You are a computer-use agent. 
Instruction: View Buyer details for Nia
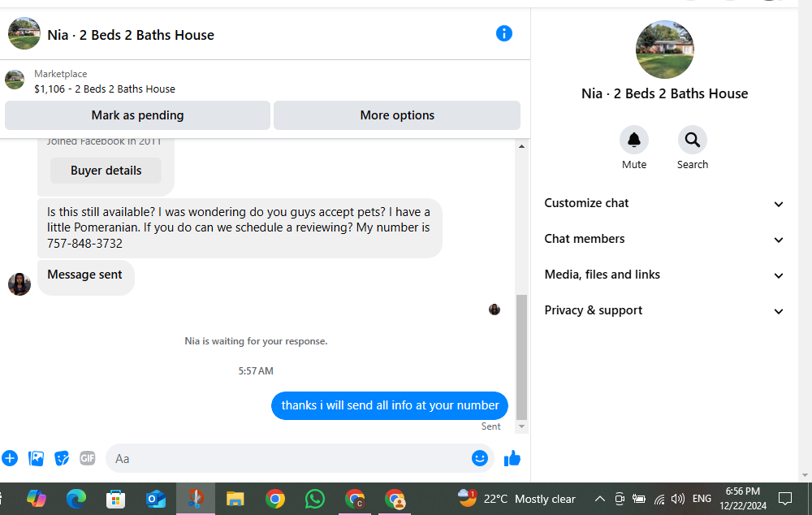click(x=106, y=171)
